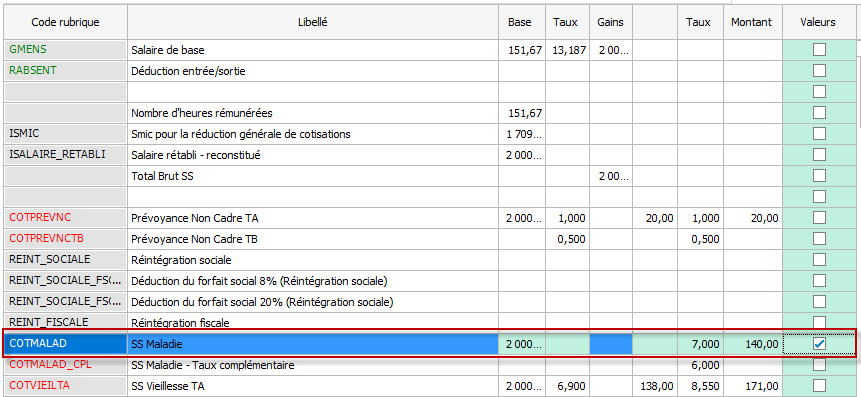Click the Code rubrique column header
This screenshot has width=861, height=397.
click(x=65, y=23)
